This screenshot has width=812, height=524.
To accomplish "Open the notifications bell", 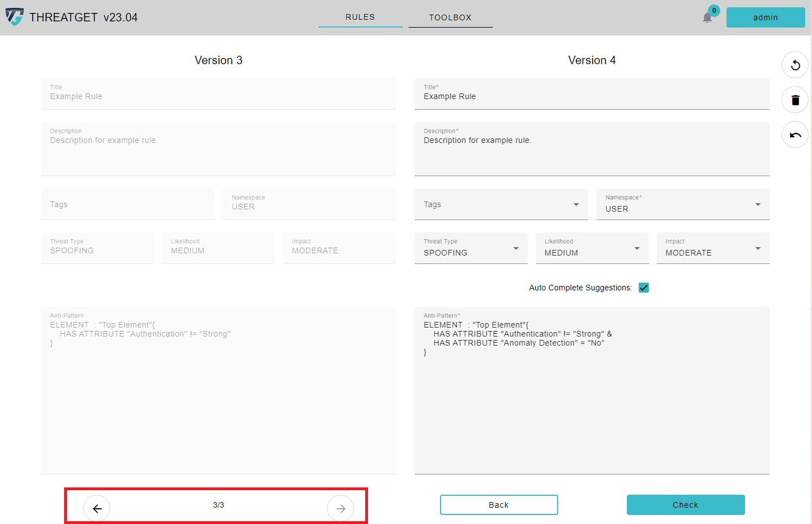I will (x=707, y=18).
